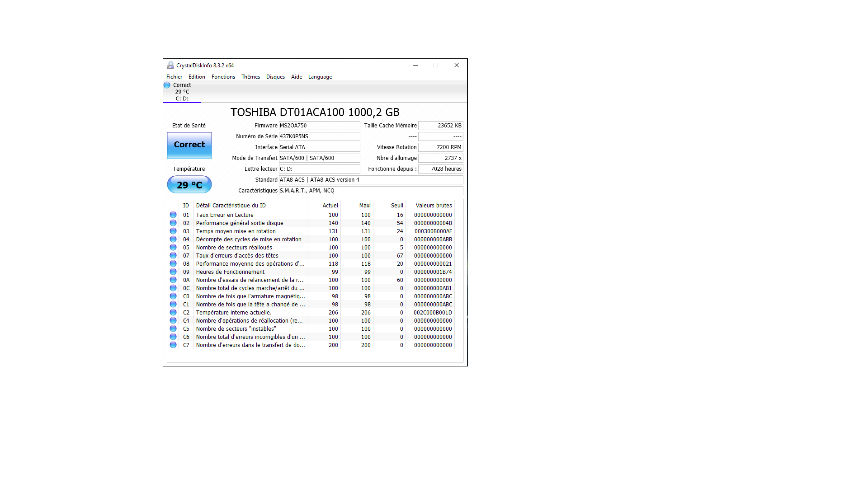Click status orb for secteurs instables row
This screenshot has width=868, height=488.
tap(173, 329)
